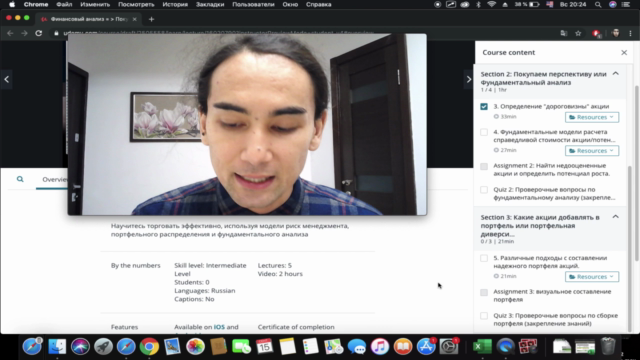640x360 pixels.
Task: Collapse Section 3 with its chevron
Action: point(616,217)
